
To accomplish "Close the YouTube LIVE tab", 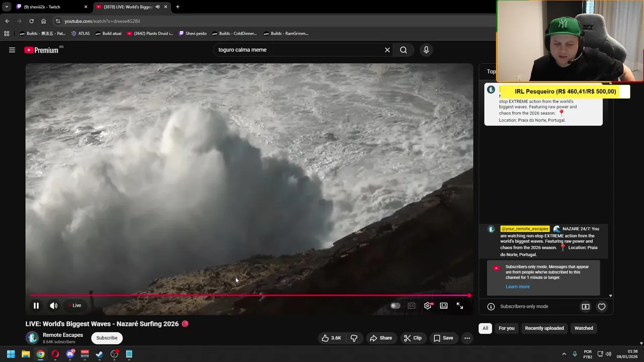I will pyautogui.click(x=166, y=7).
